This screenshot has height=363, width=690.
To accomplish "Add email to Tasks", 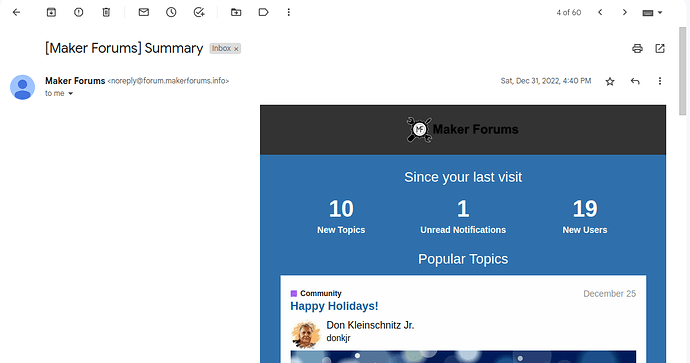I will 199,12.
